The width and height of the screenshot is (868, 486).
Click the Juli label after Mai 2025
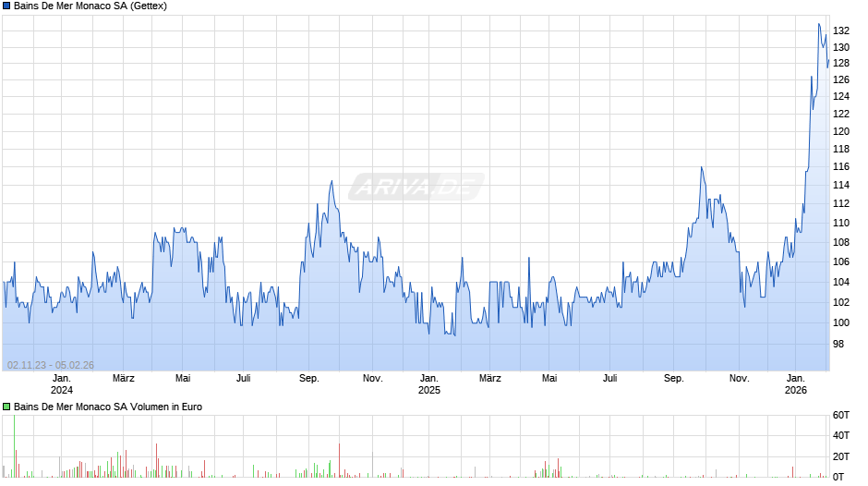[x=609, y=379]
